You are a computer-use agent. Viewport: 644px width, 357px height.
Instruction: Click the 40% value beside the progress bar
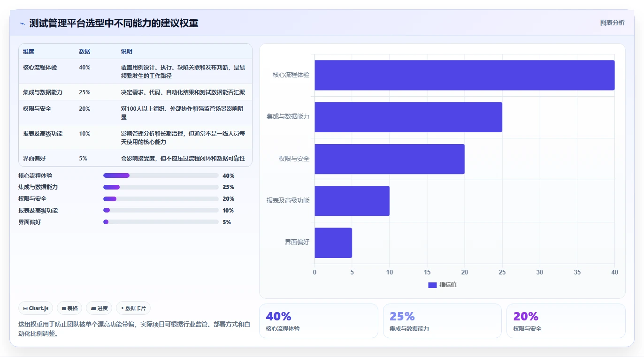[229, 176]
